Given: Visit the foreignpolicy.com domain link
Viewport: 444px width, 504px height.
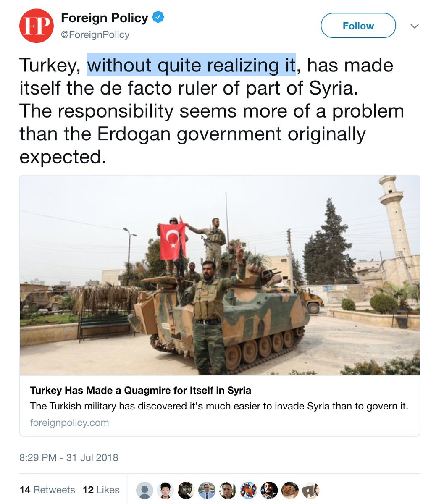Looking at the screenshot, I should pos(69,423).
